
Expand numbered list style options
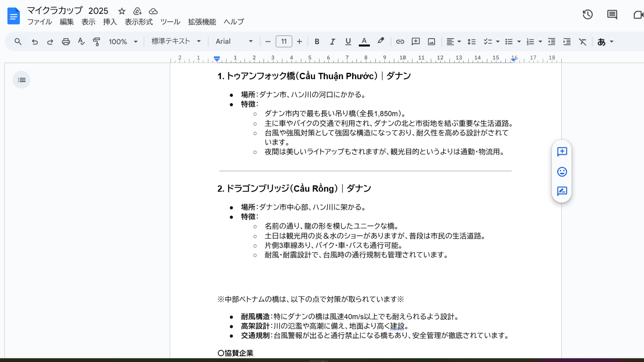click(x=540, y=41)
